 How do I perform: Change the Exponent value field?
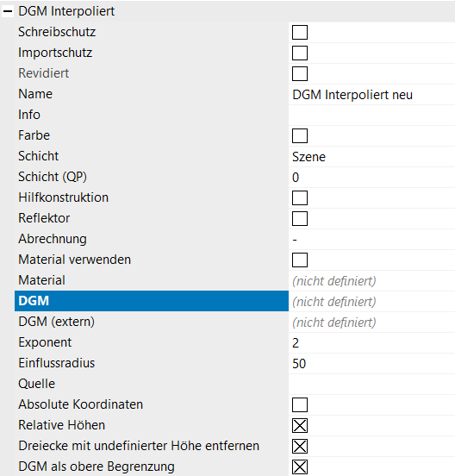(371, 342)
